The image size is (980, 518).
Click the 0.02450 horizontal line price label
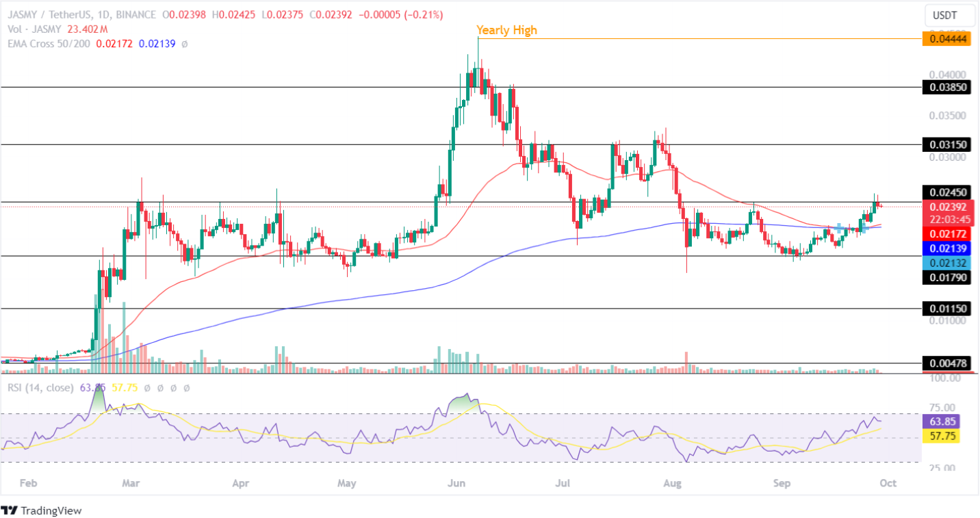pos(947,192)
